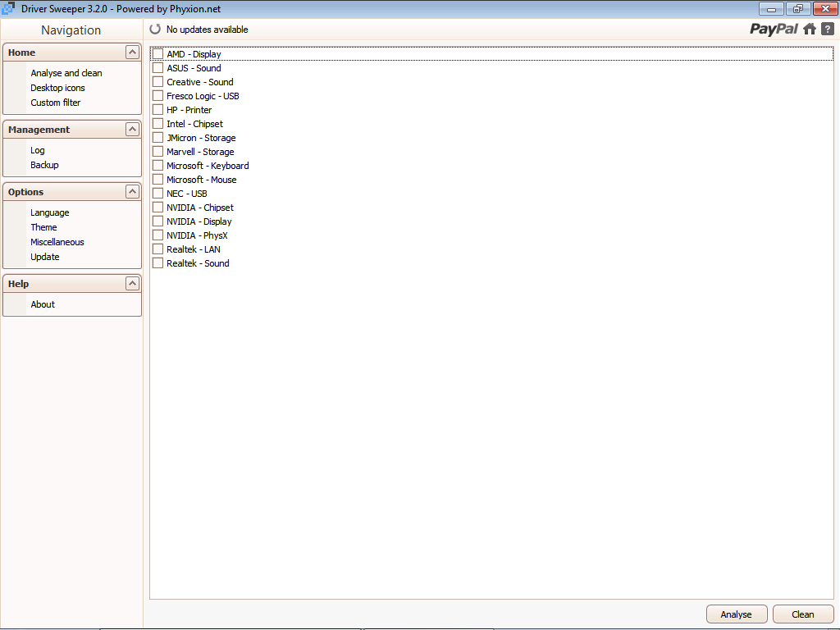Open the Language options
Screen dimensions: 840x630
[50, 212]
